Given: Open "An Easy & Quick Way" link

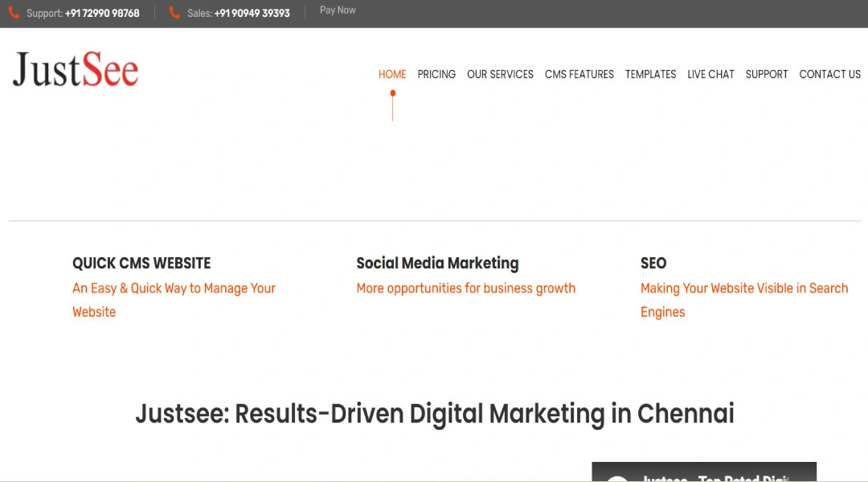Looking at the screenshot, I should [174, 288].
